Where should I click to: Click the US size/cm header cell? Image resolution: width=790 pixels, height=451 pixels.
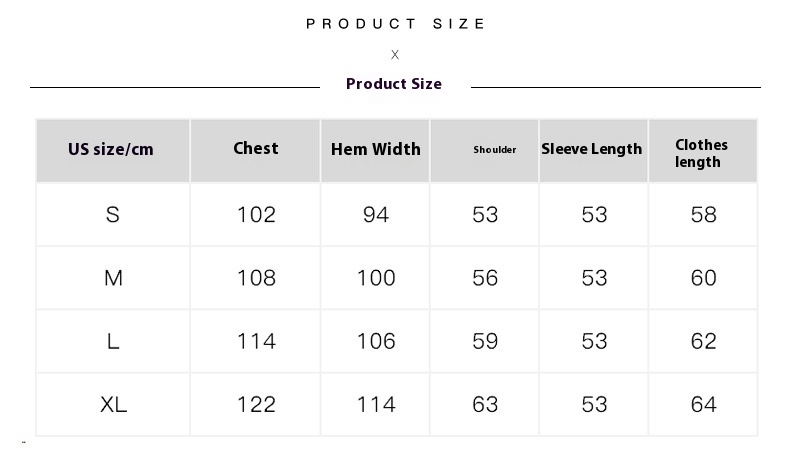pyautogui.click(x=113, y=151)
